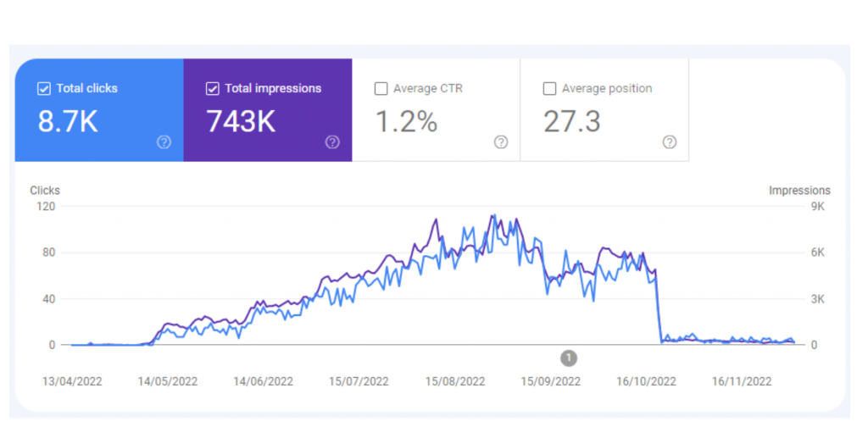Open Average CTR help question mark

501,142
